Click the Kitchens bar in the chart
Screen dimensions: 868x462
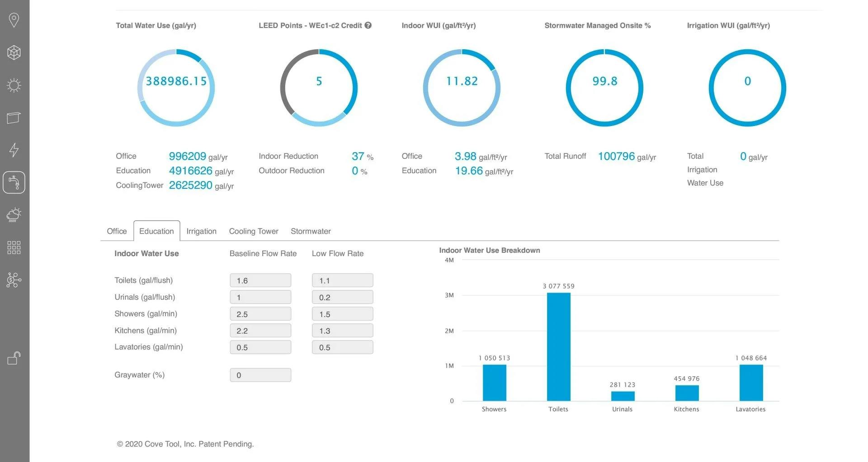687,393
